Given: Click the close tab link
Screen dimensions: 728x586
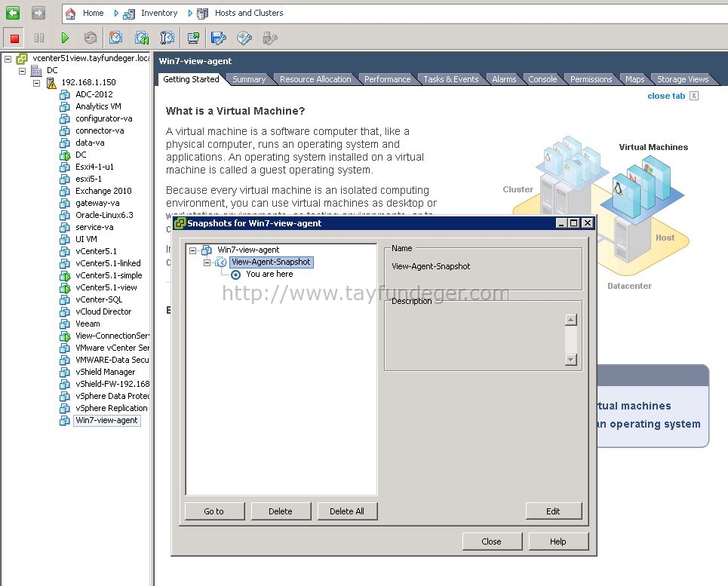Looking at the screenshot, I should tap(666, 96).
